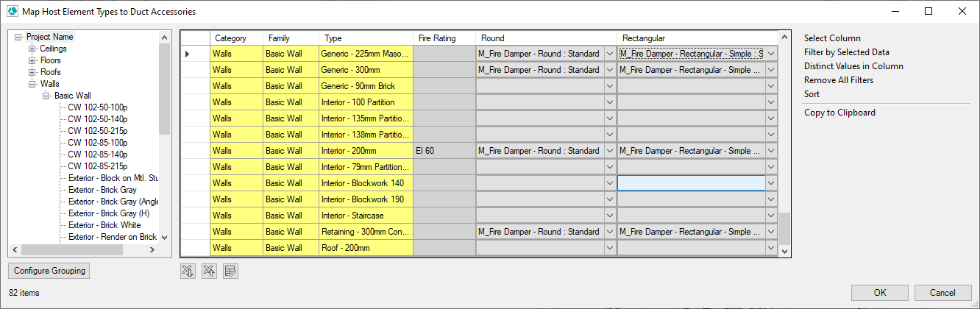Select Distinct Values in Column command
The width and height of the screenshot is (980, 309).
pyautogui.click(x=853, y=66)
